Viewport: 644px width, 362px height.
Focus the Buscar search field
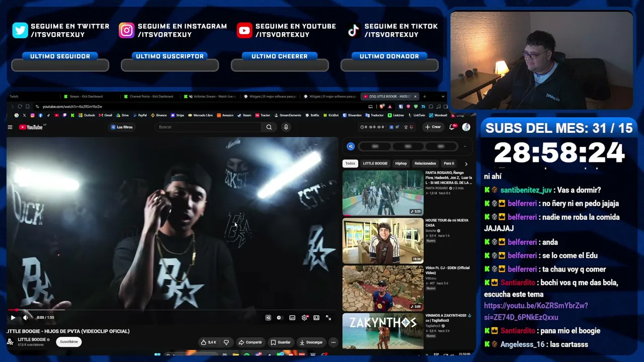(209, 127)
